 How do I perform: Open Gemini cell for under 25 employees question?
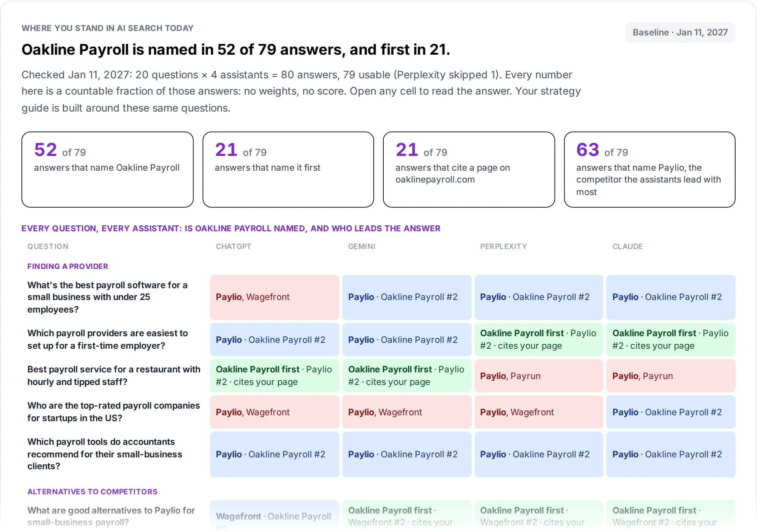click(x=407, y=297)
